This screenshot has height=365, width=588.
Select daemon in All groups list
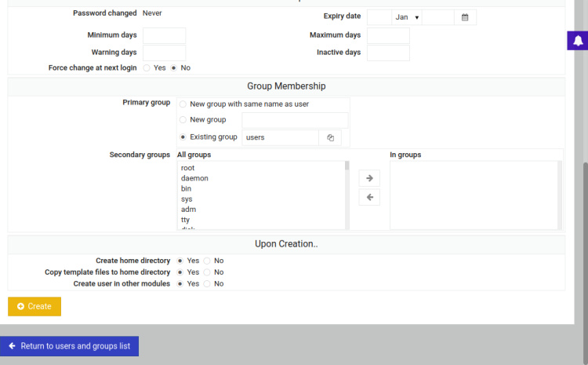(194, 178)
